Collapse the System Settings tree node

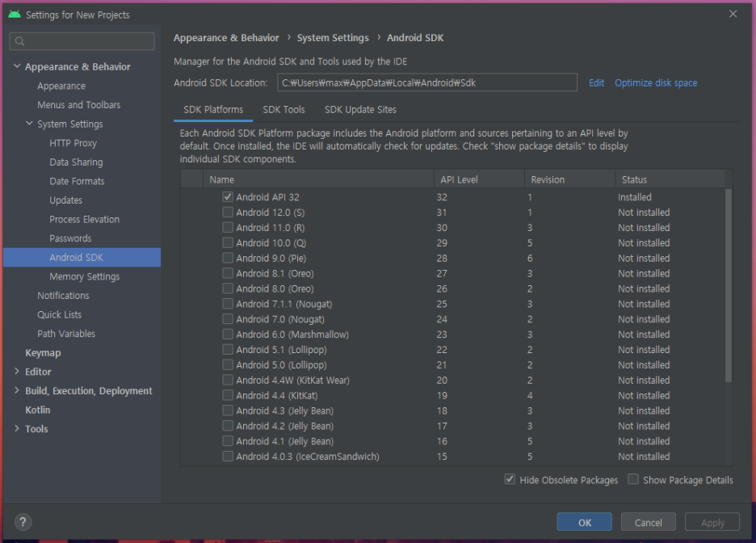(x=29, y=124)
